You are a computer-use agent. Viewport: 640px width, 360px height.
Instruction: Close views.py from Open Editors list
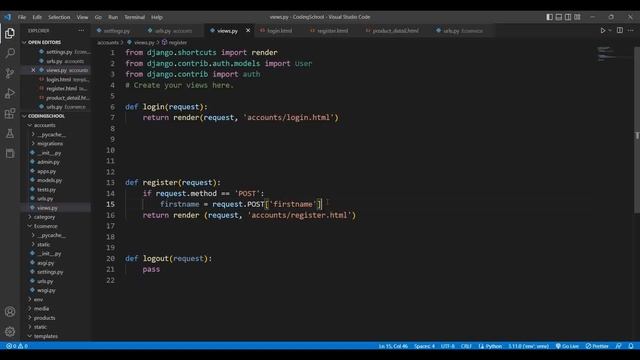pyautogui.click(x=33, y=70)
